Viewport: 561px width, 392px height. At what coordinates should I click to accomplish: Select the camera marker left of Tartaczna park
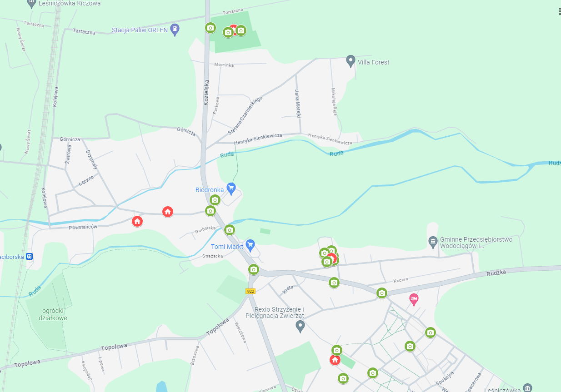point(210,28)
